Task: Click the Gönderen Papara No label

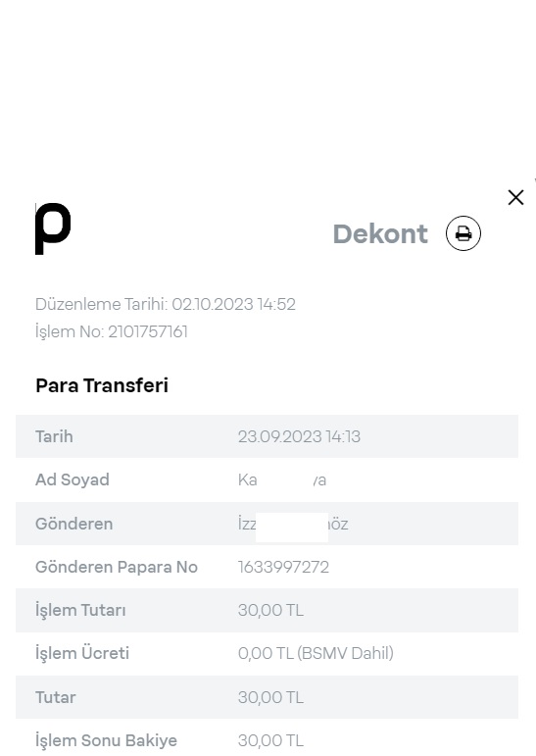Action: click(x=117, y=567)
